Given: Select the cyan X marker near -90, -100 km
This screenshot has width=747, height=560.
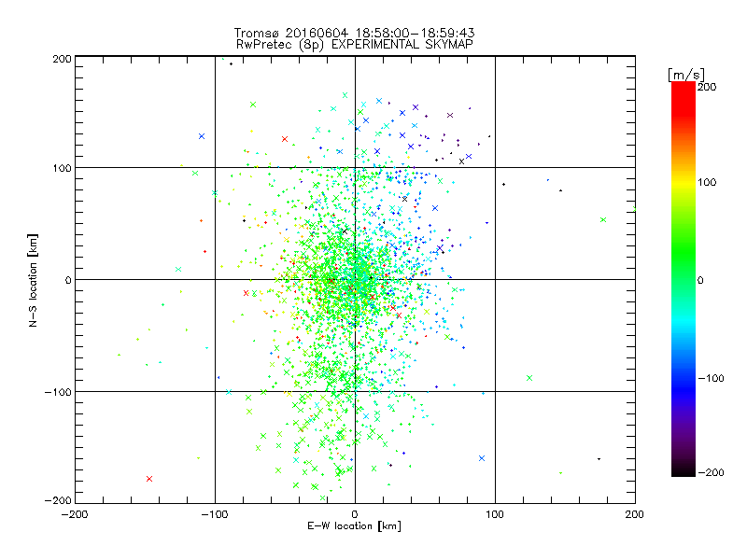Looking at the screenshot, I should point(229,392).
